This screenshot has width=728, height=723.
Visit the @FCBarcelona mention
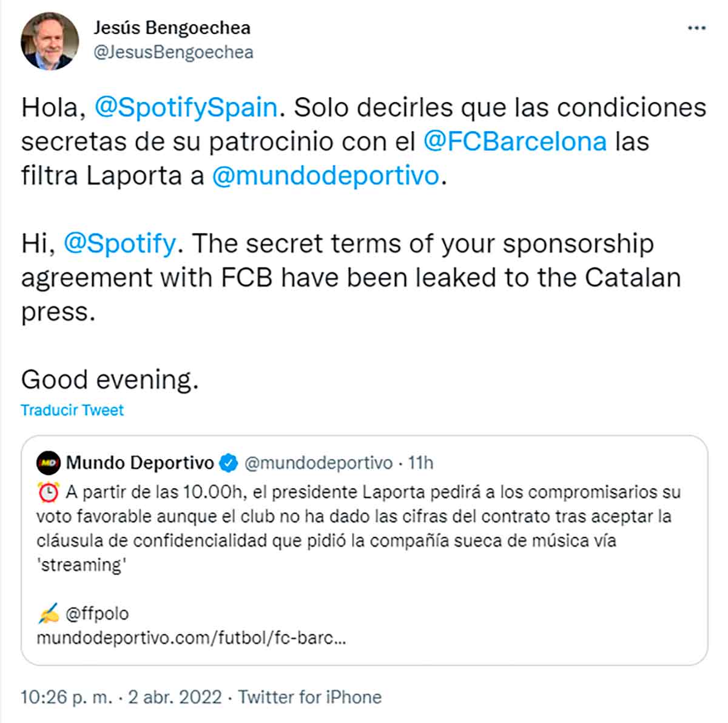[x=514, y=142]
